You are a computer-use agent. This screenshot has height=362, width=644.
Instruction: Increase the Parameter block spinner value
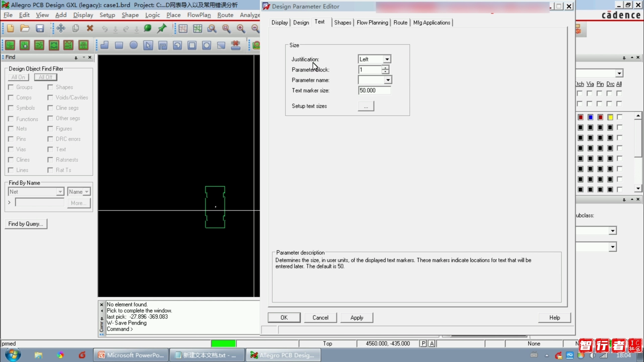coord(385,67)
